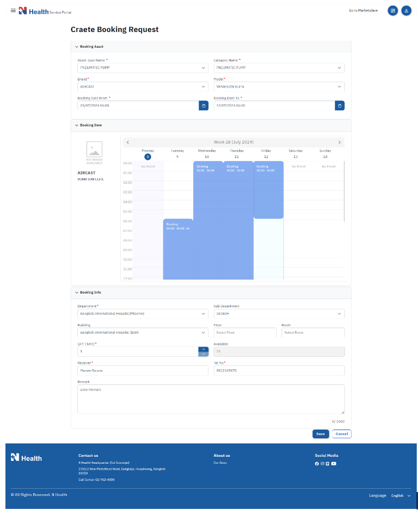The height and width of the screenshot is (510, 420).
Task: Click the No Image Available placeholder
Action: [94, 153]
